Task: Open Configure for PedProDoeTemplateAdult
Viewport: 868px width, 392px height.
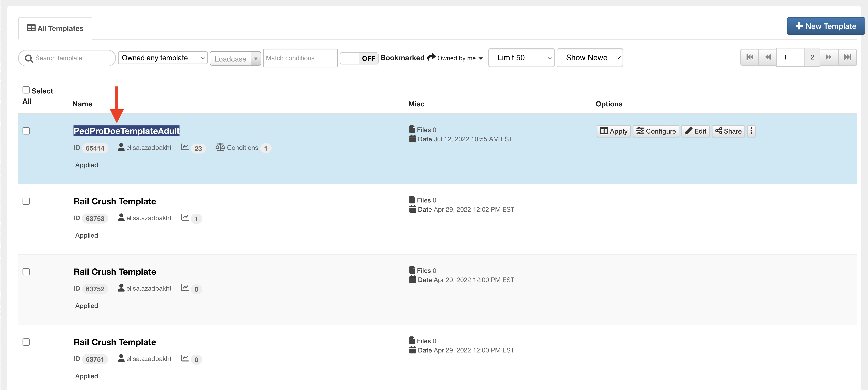Action: coord(656,131)
